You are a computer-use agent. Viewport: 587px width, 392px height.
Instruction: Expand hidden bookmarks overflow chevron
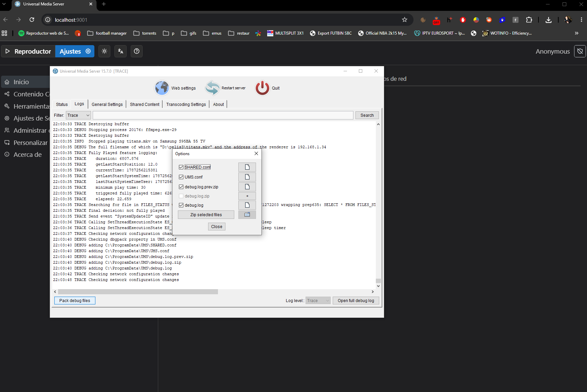pos(576,33)
